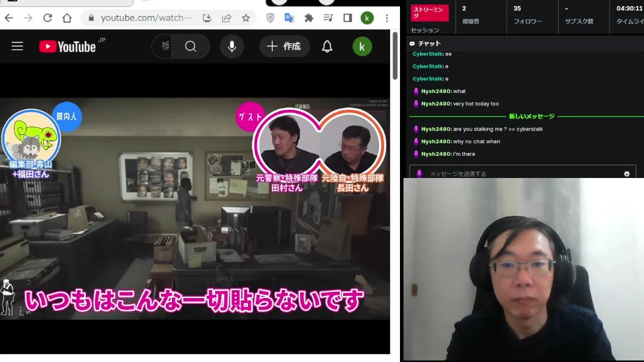
Task: Share this page from address bar
Action: (x=226, y=18)
